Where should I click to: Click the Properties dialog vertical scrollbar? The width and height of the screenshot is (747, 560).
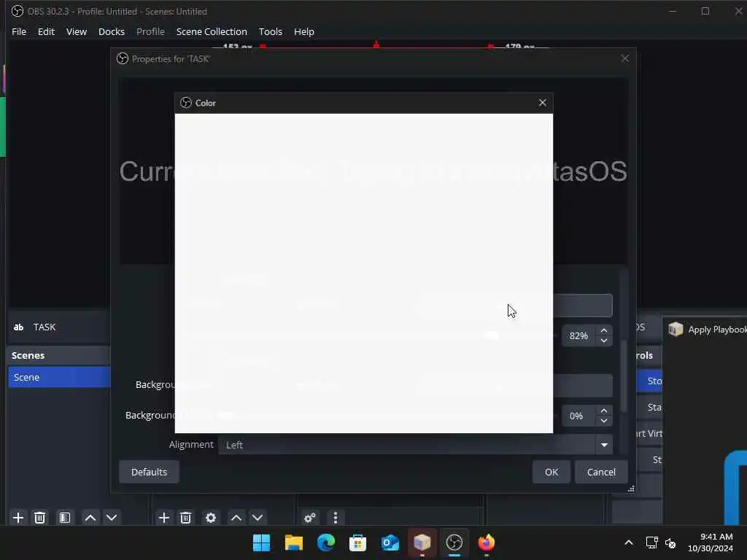tap(624, 376)
